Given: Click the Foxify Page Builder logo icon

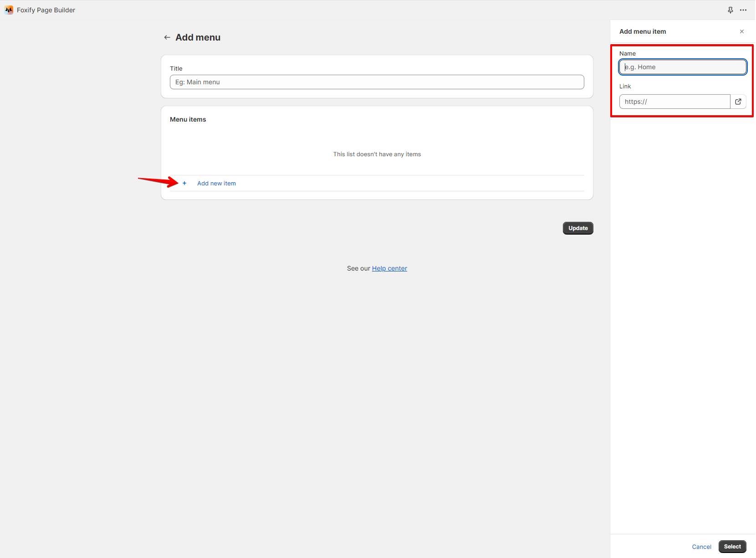Looking at the screenshot, I should point(9,10).
